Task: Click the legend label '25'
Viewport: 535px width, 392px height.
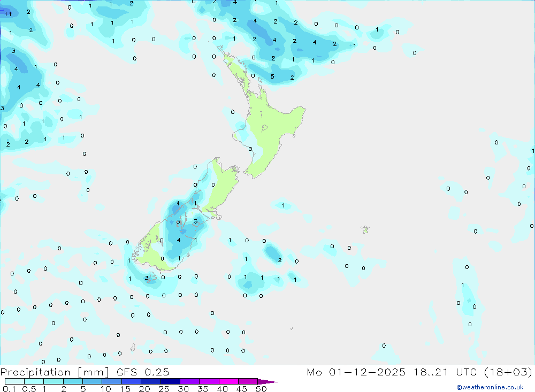Action: 164,389
